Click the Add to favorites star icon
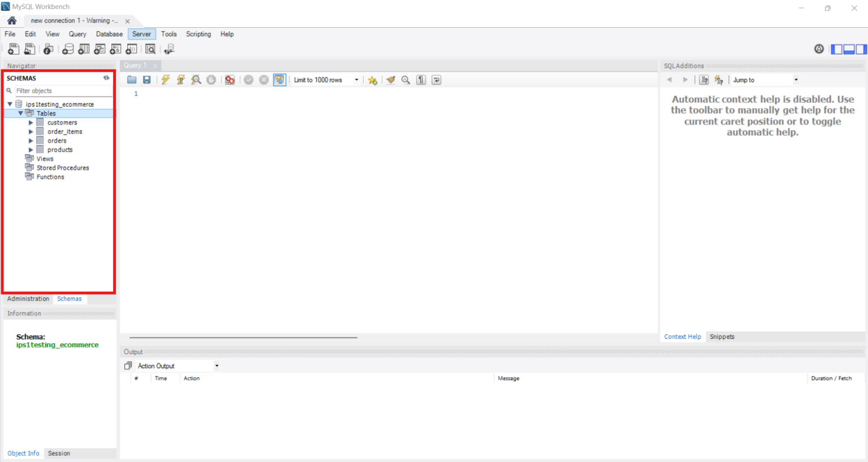 click(372, 80)
